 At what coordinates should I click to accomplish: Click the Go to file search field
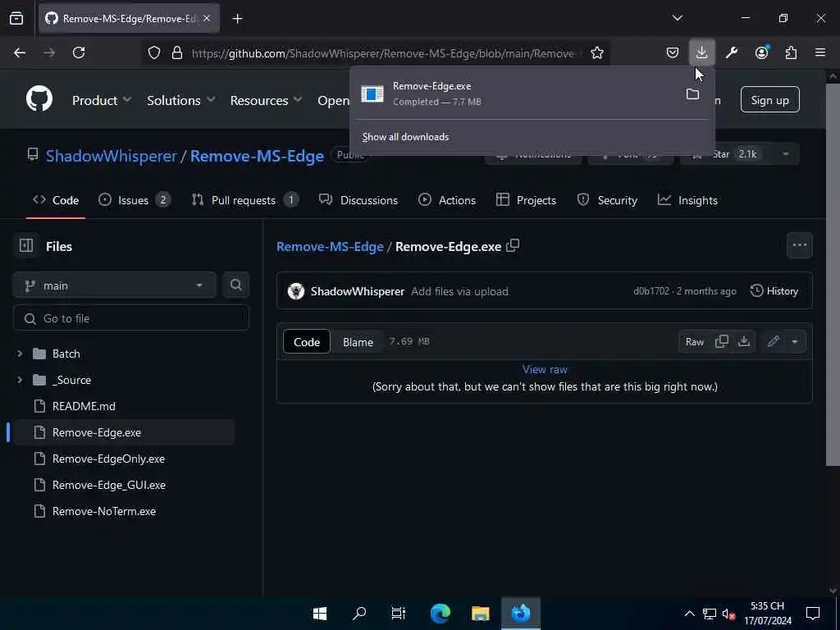coord(130,318)
